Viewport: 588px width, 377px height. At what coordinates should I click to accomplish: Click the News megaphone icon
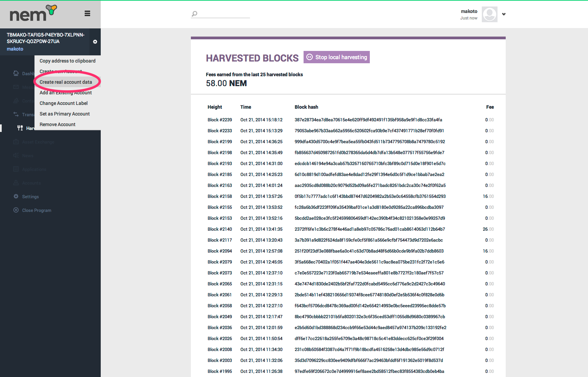[x=16, y=155]
